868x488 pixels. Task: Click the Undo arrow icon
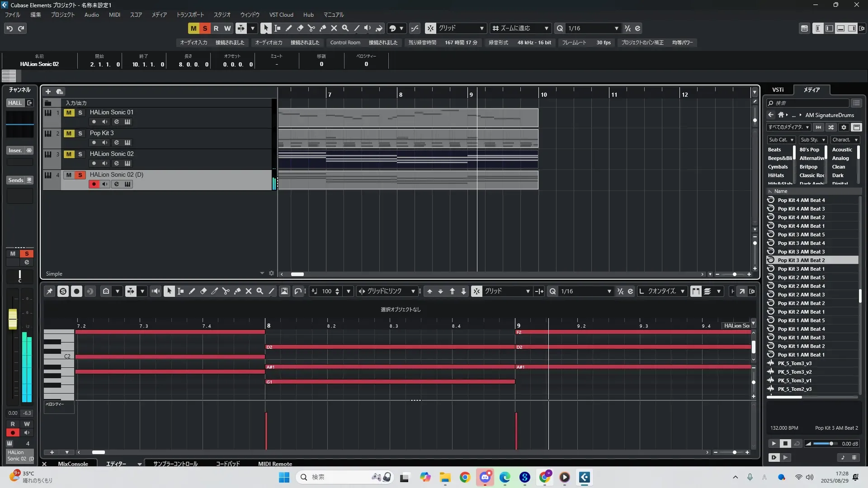[9, 28]
